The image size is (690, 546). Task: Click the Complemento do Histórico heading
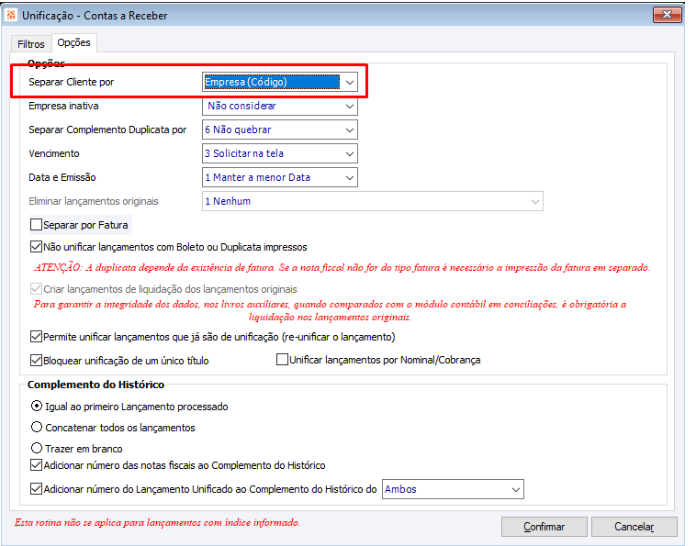[96, 385]
